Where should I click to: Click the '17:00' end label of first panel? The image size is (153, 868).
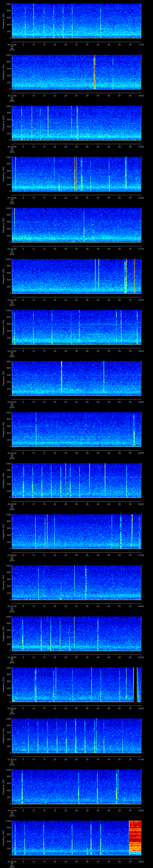pos(141,44)
